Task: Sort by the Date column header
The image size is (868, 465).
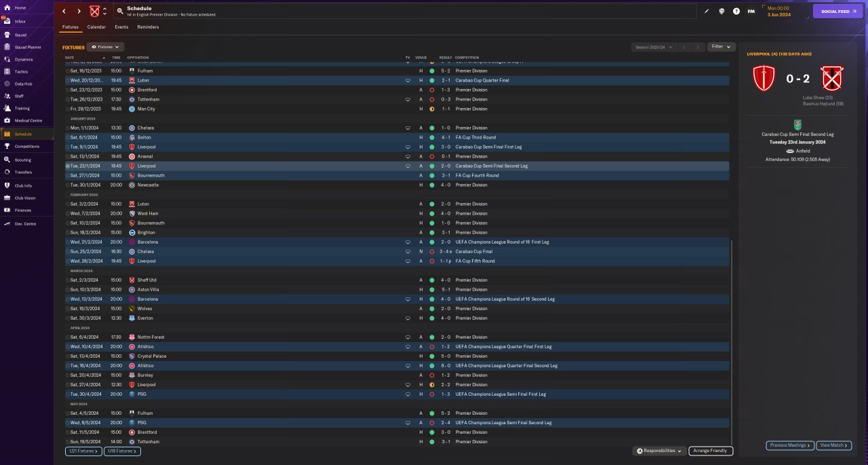Action: (x=70, y=58)
